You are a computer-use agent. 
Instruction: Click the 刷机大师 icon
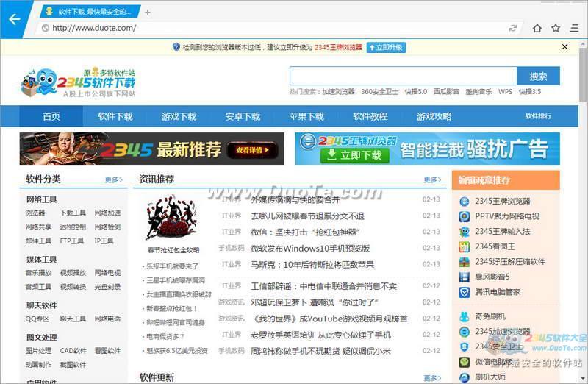(465, 377)
